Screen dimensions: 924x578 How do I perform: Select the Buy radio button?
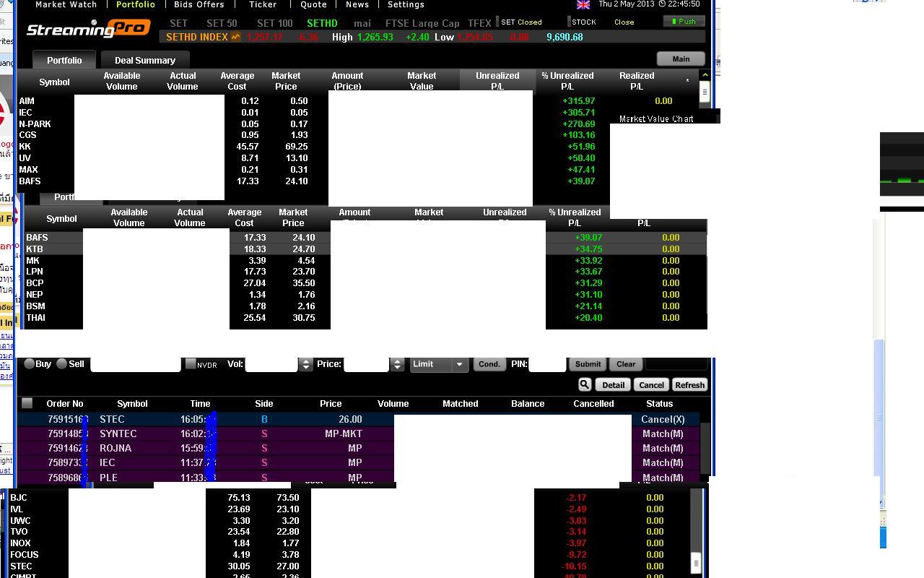click(30, 363)
